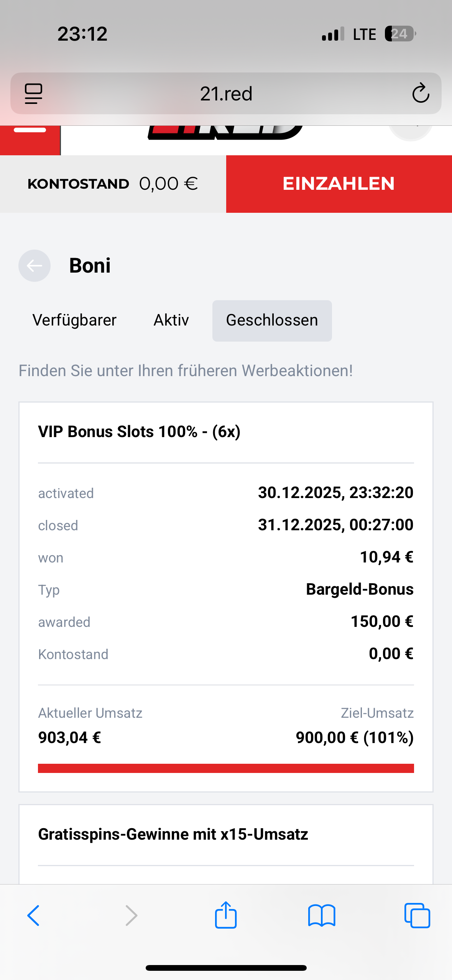The width and height of the screenshot is (452, 980).
Task: Tap Safari's forward chevron
Action: coord(131,916)
